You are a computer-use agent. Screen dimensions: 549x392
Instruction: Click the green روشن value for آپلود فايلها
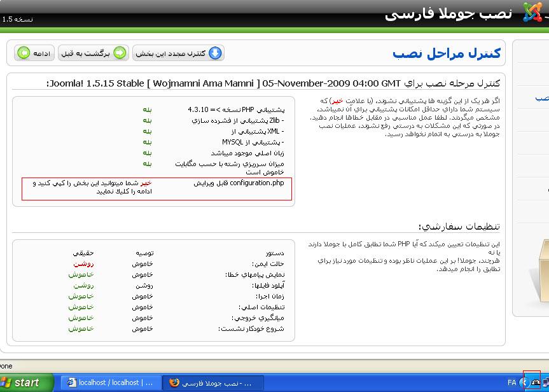(84, 286)
